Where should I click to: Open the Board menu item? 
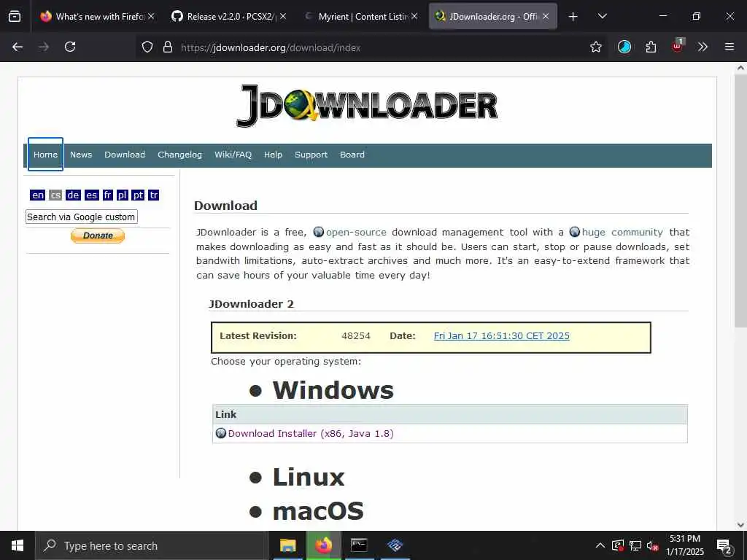click(x=352, y=155)
